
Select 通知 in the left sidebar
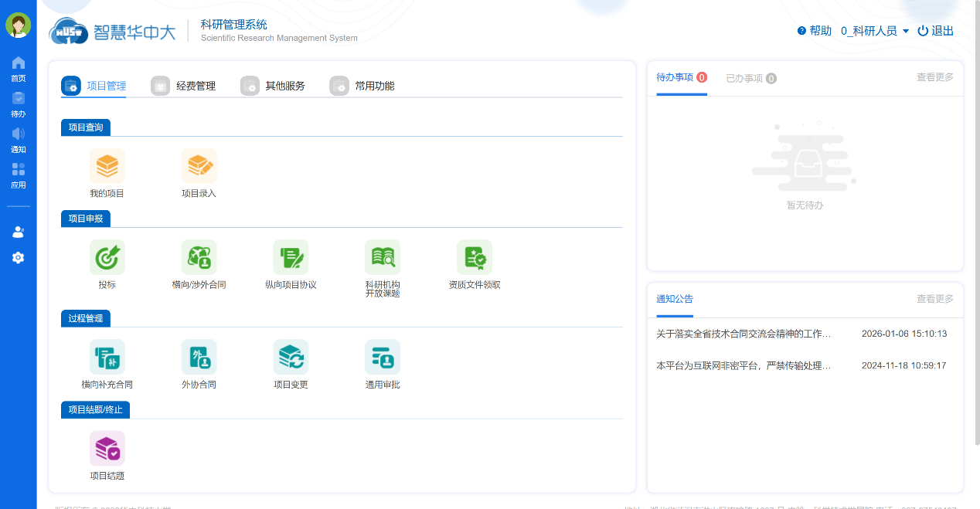[x=18, y=140]
